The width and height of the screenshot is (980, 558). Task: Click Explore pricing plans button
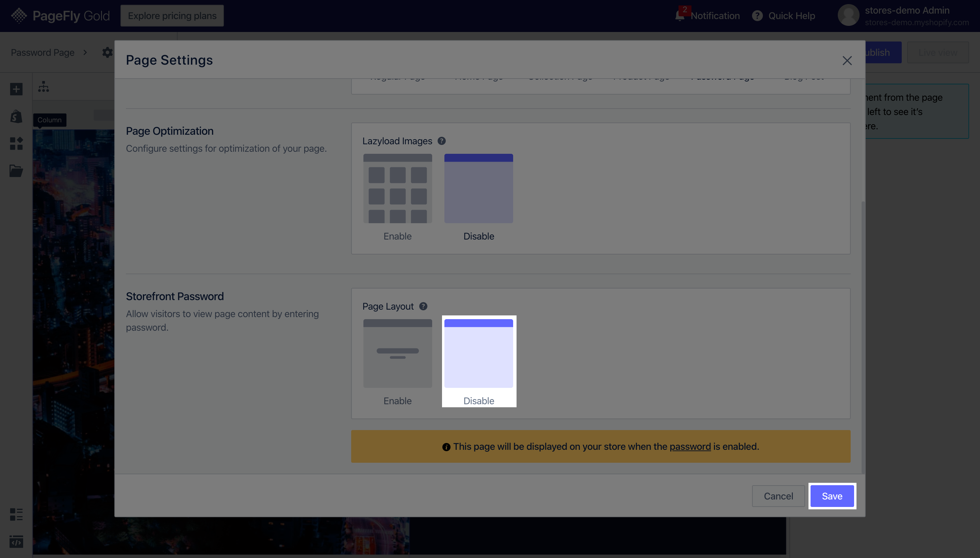click(172, 16)
